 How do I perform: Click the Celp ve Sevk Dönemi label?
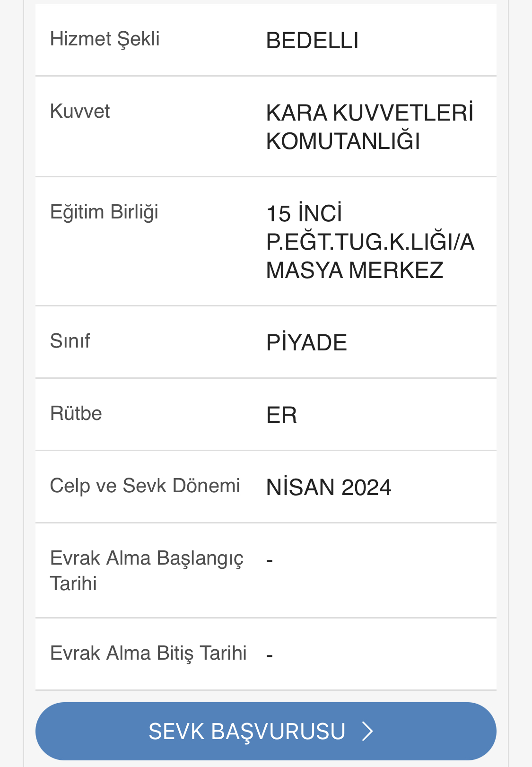tap(145, 486)
